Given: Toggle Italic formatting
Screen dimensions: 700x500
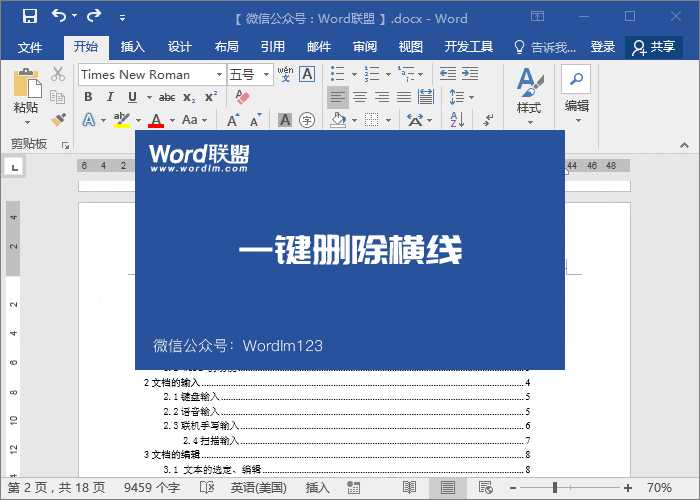Looking at the screenshot, I should [x=110, y=97].
